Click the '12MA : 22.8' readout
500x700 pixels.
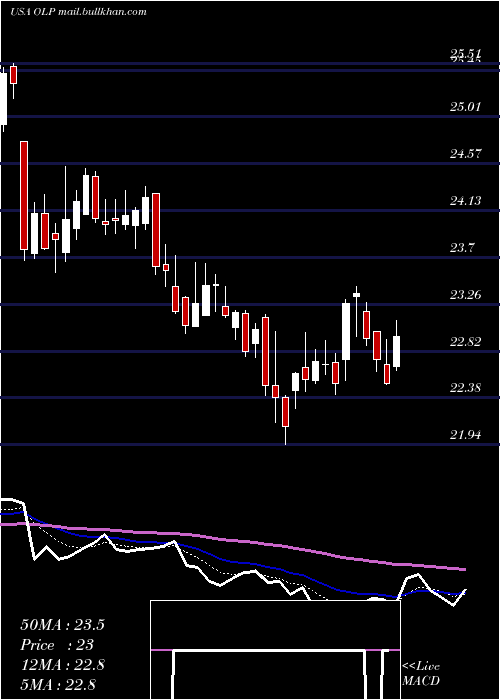(x=62, y=665)
